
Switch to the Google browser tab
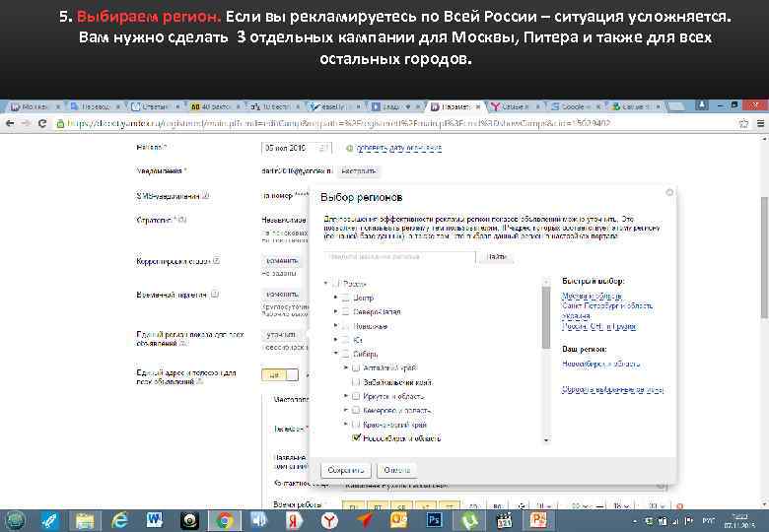575,106
